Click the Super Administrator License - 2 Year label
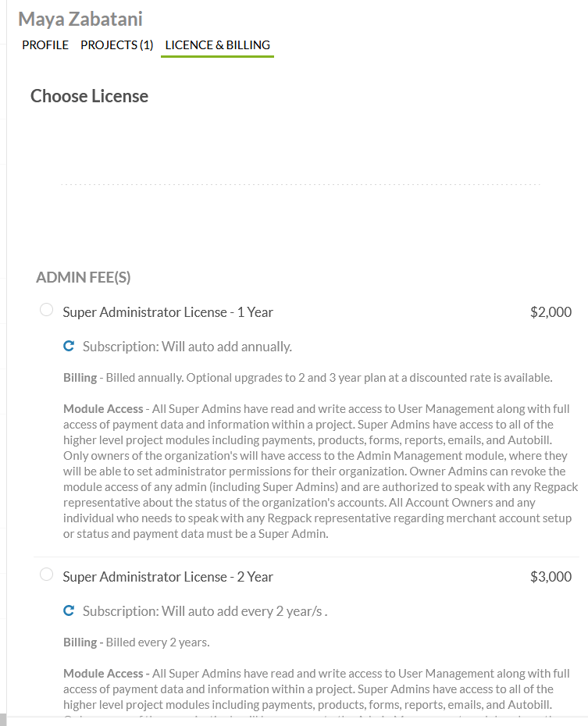588x726 pixels. 168,577
